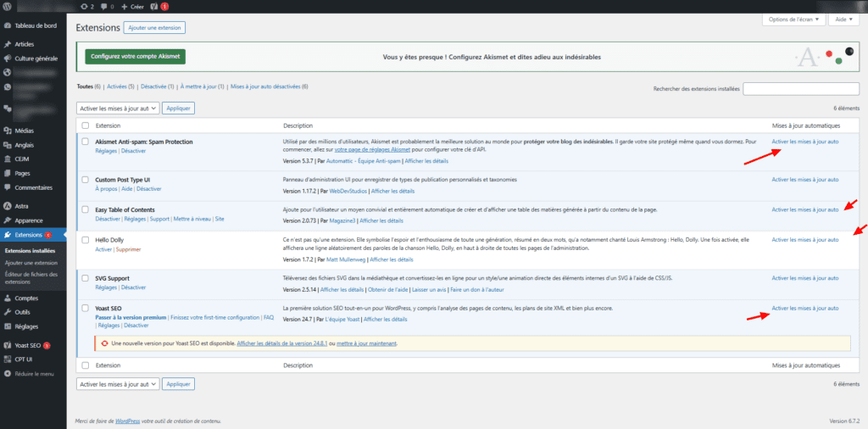
Task: Check the Yoast SEO checkbox
Action: pos(86,309)
